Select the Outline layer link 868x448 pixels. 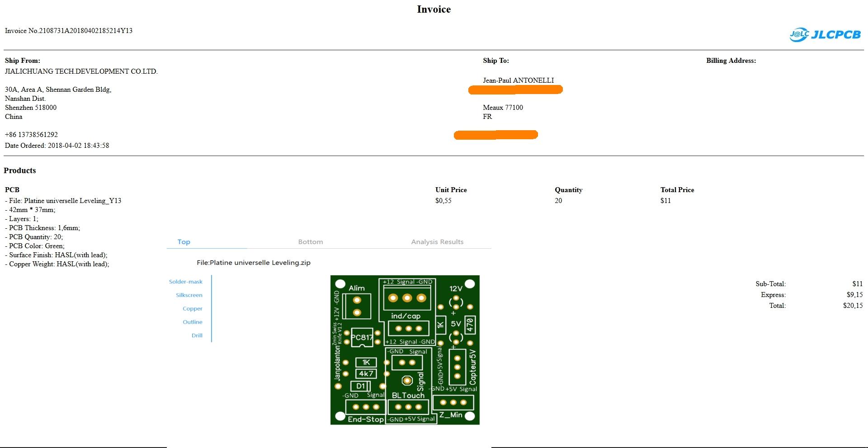193,322
